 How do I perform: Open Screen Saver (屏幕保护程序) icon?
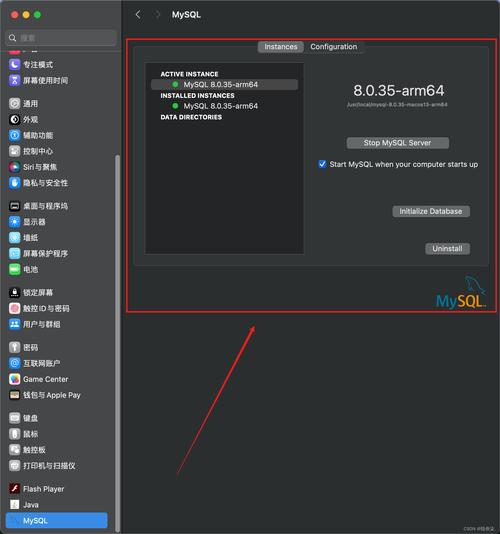point(14,253)
